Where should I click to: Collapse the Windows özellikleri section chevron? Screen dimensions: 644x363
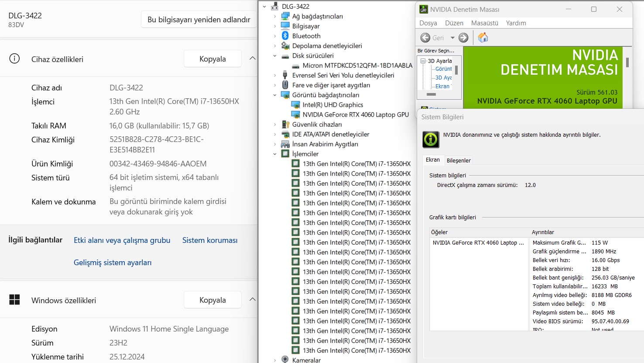[252, 299]
